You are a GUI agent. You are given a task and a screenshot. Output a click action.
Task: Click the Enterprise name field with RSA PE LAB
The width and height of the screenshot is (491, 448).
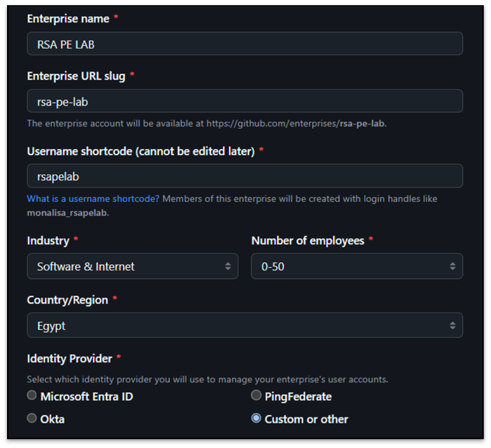click(245, 44)
